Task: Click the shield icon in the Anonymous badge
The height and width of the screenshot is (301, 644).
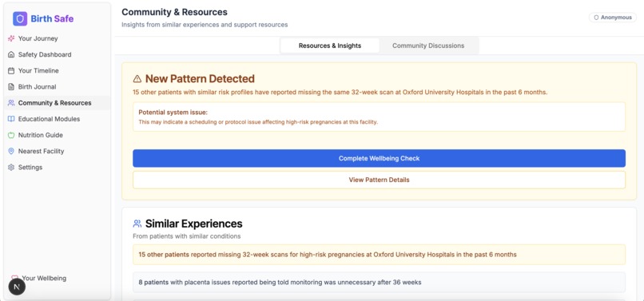Action: (596, 18)
